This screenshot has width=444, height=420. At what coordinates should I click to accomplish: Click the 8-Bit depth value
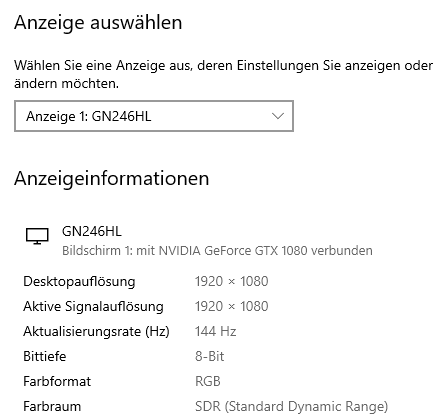[x=210, y=356]
